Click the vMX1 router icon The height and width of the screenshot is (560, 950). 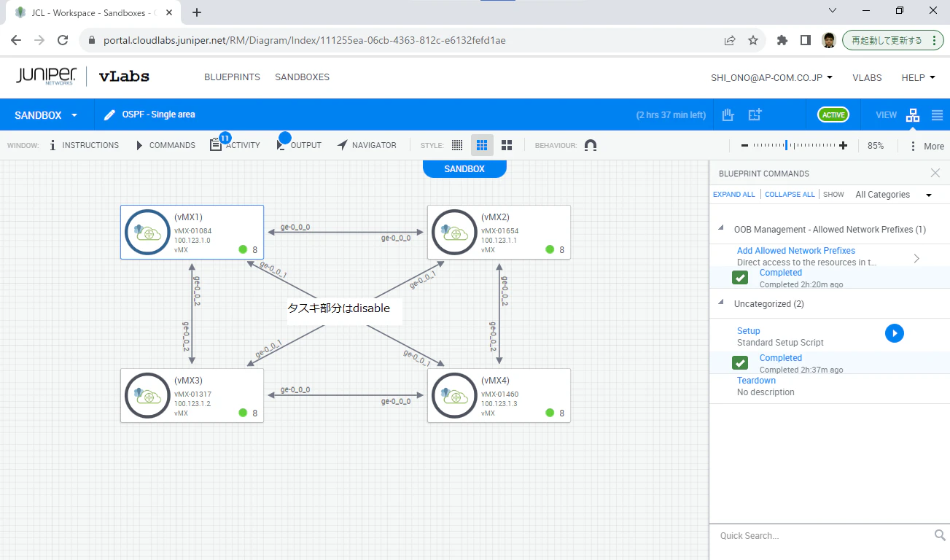click(x=148, y=233)
